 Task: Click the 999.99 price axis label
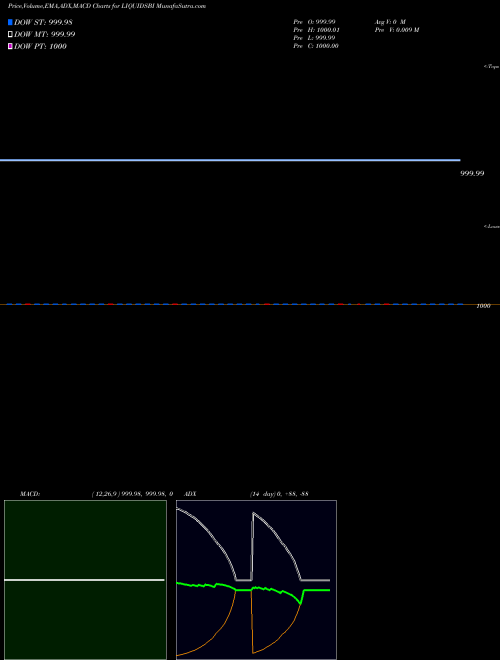point(472,173)
